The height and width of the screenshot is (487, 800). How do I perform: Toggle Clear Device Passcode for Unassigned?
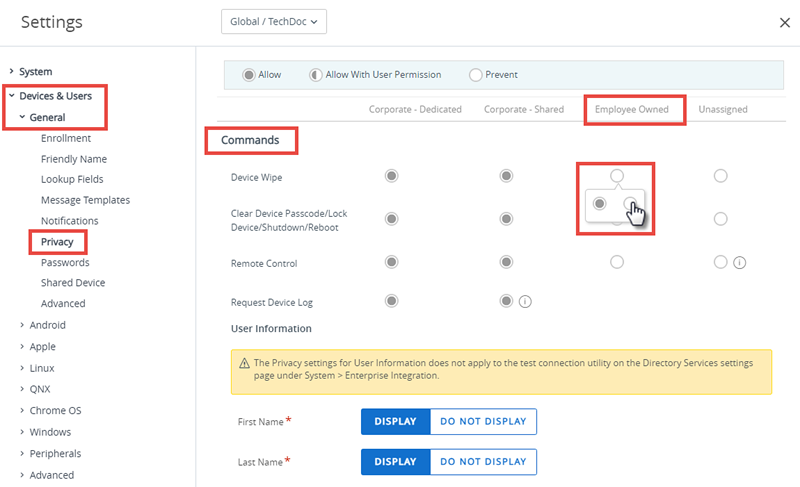720,219
